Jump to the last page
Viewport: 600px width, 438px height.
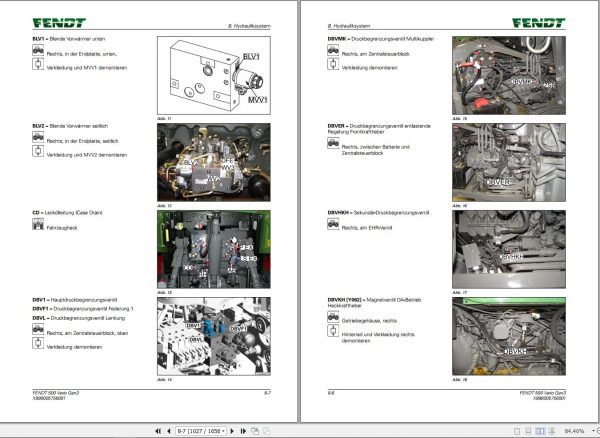tap(243, 431)
